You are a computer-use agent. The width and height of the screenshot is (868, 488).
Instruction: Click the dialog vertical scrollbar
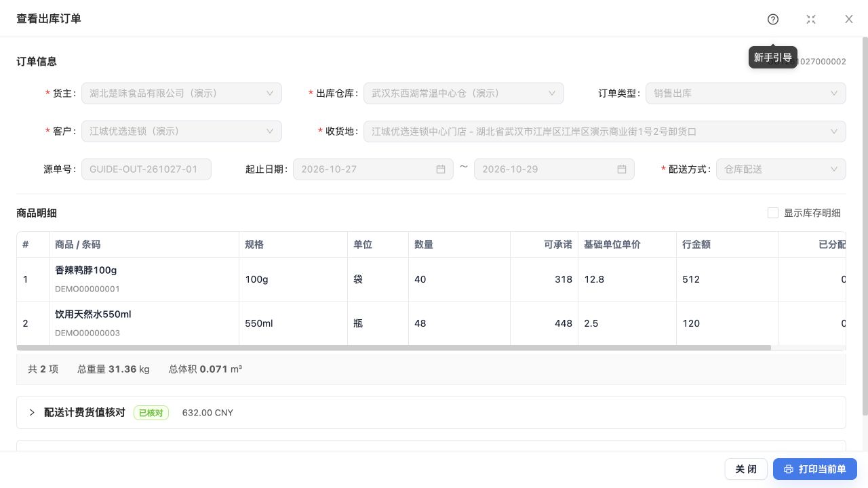[864, 226]
